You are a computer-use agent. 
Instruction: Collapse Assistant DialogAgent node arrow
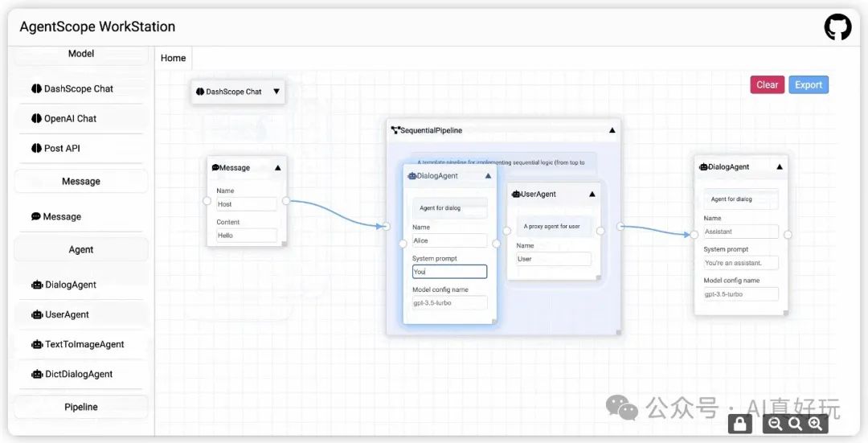[x=780, y=166]
